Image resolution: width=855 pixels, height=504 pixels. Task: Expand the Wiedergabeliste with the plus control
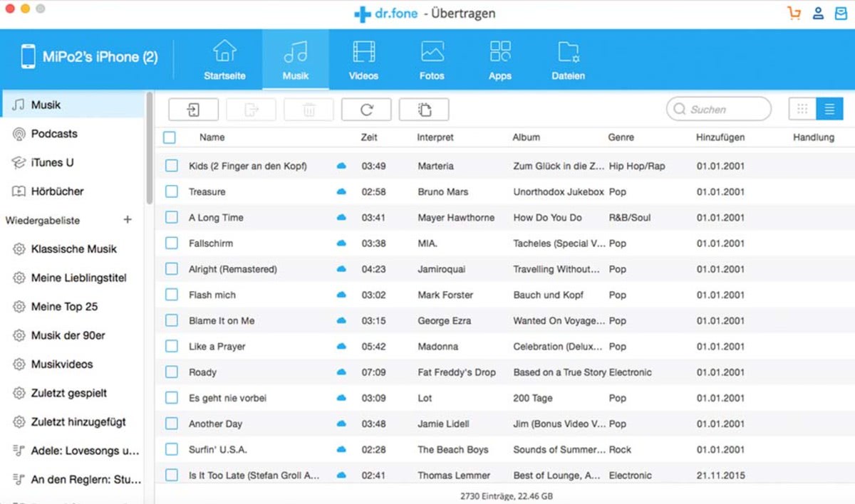pyautogui.click(x=128, y=221)
